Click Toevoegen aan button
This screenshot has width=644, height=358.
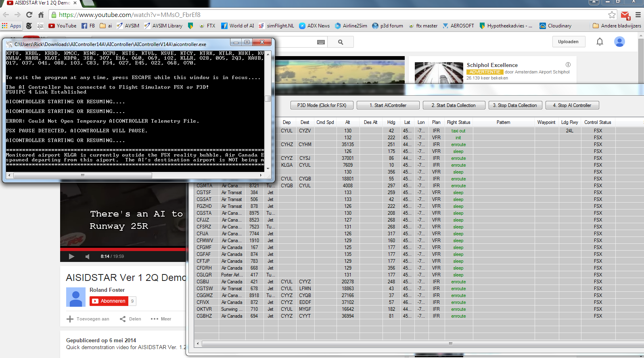coord(88,319)
